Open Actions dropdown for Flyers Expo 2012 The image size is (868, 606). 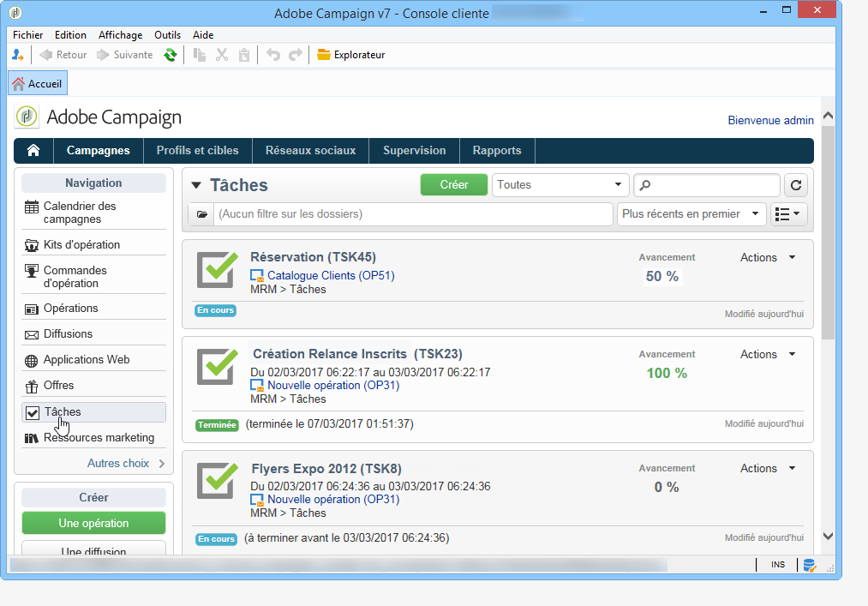pos(768,469)
